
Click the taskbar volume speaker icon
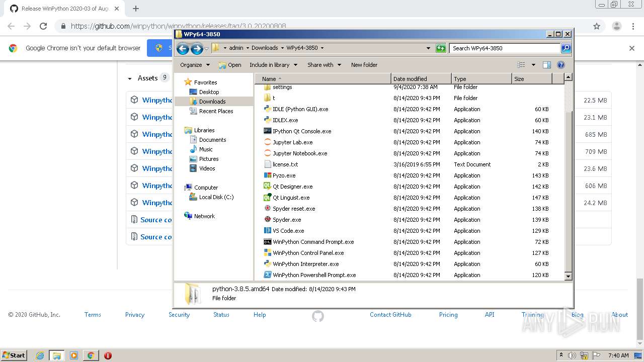pyautogui.click(x=573, y=355)
